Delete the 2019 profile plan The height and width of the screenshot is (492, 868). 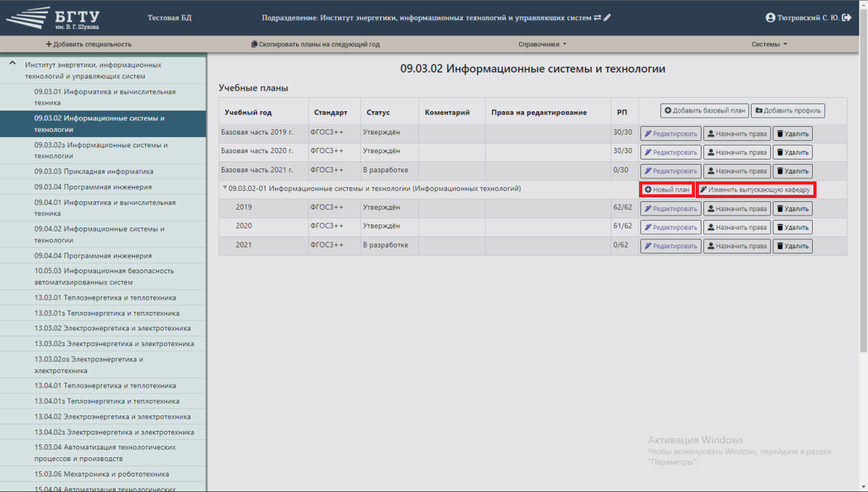[792, 208]
